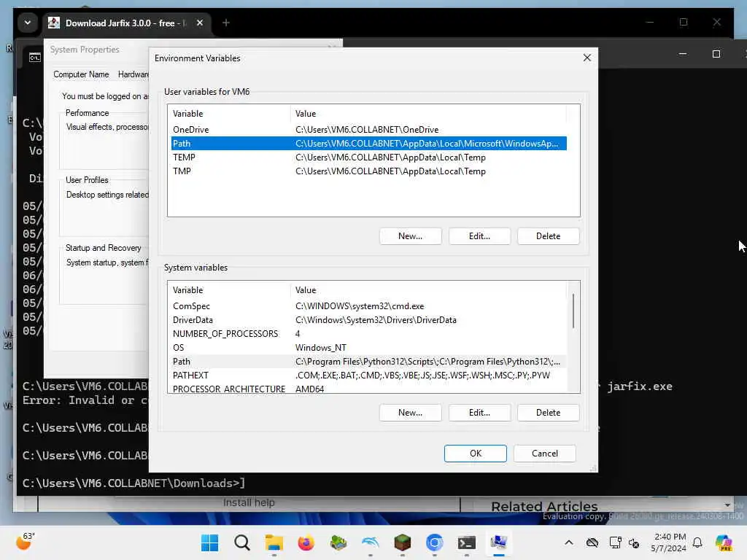Select the OneDrive user variable row

click(368, 130)
